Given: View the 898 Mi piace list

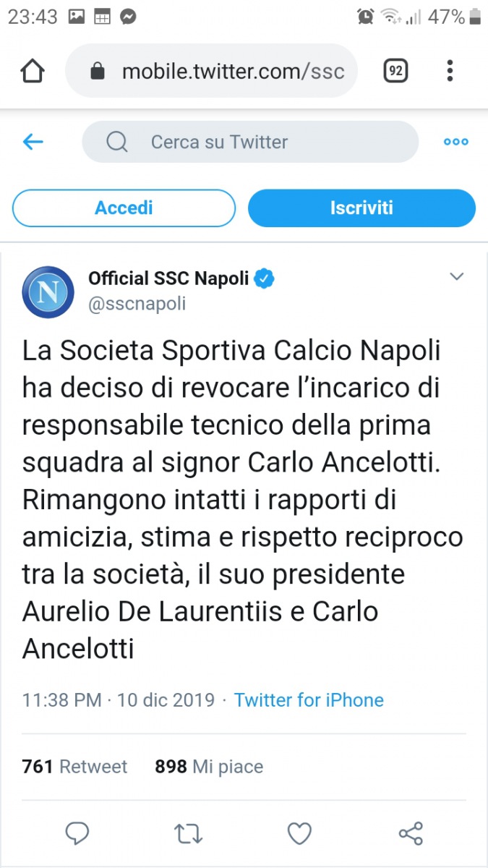Looking at the screenshot, I should tap(209, 767).
